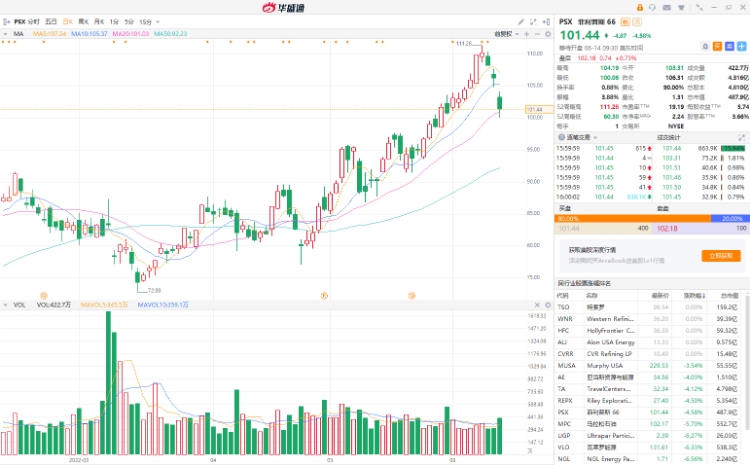
Task: Collapse the VOL indicator row arrow
Action: [x=5, y=305]
